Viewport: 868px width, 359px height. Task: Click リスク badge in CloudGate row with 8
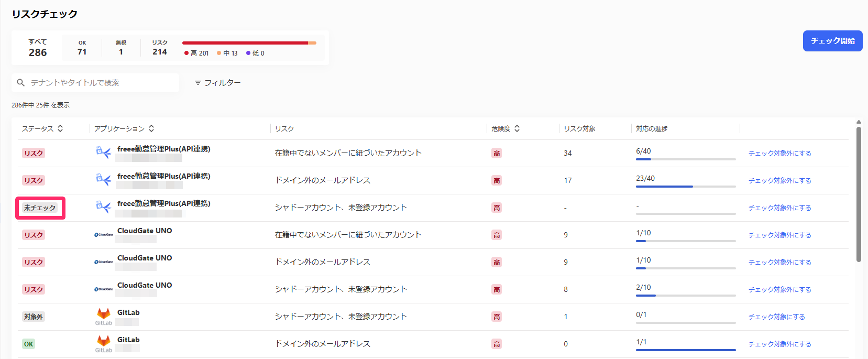(x=34, y=289)
